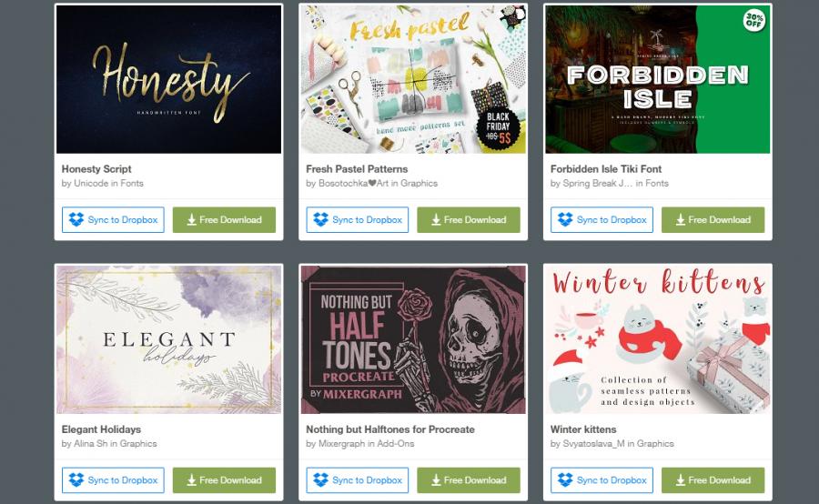Click the download arrow icon for Forbidden Isle Tiki Font
The height and width of the screenshot is (504, 819).
681,220
